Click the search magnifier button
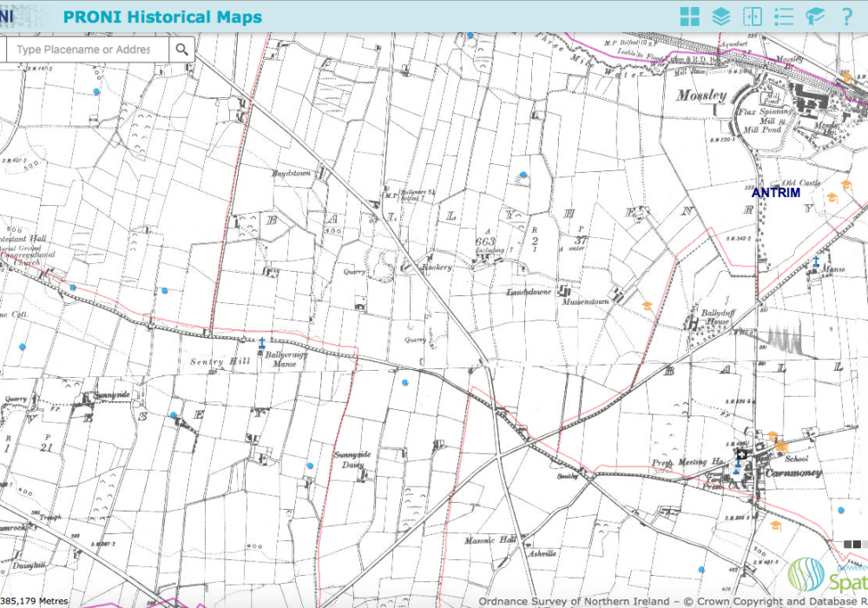The height and width of the screenshot is (608, 868). pos(181,50)
